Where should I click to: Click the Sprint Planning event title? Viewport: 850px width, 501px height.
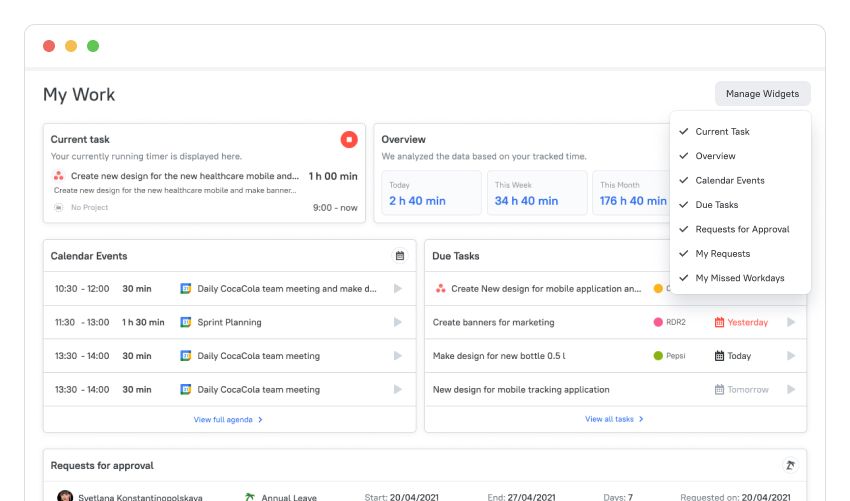click(229, 322)
